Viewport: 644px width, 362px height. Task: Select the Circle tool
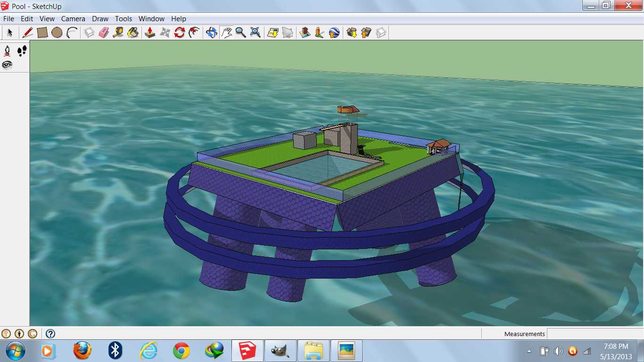[x=57, y=33]
